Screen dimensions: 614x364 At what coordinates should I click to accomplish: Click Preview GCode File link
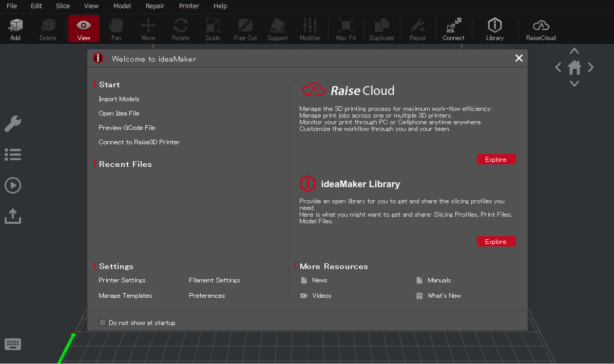pos(127,128)
